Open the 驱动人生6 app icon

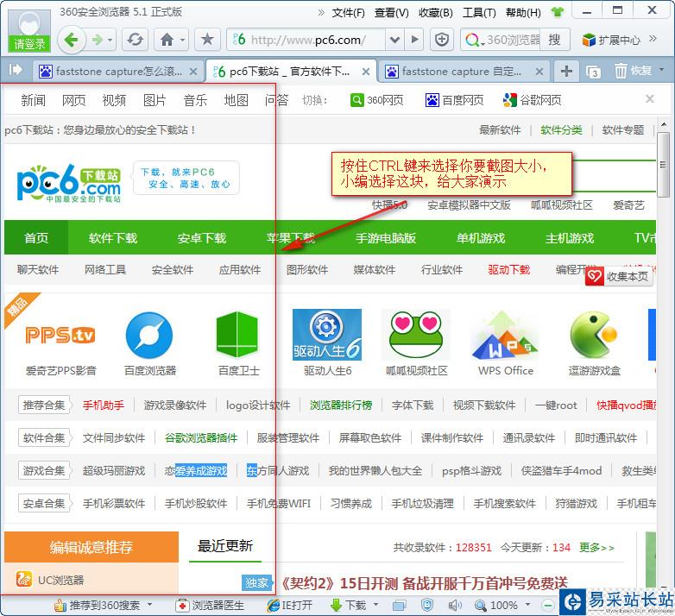[327, 334]
